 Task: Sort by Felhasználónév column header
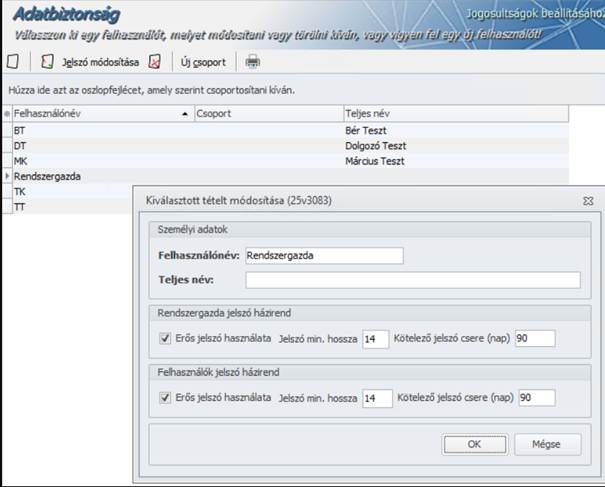pyautogui.click(x=103, y=114)
